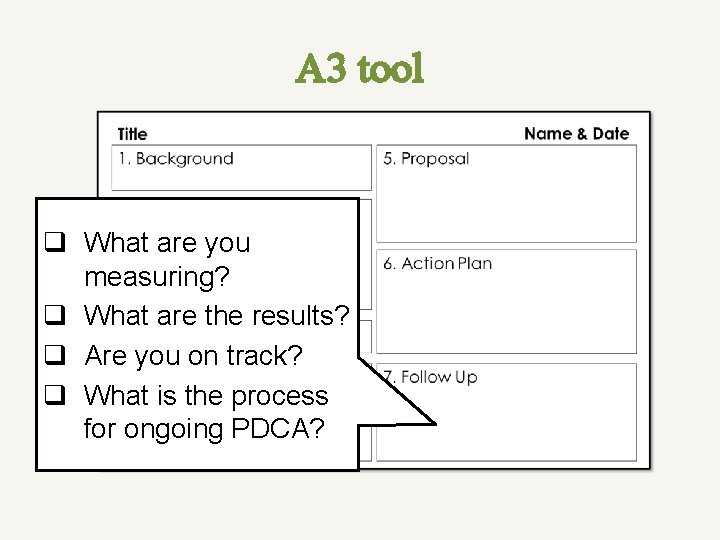Click the "Are you on track?" line
This screenshot has height=540, width=720.
193,356
